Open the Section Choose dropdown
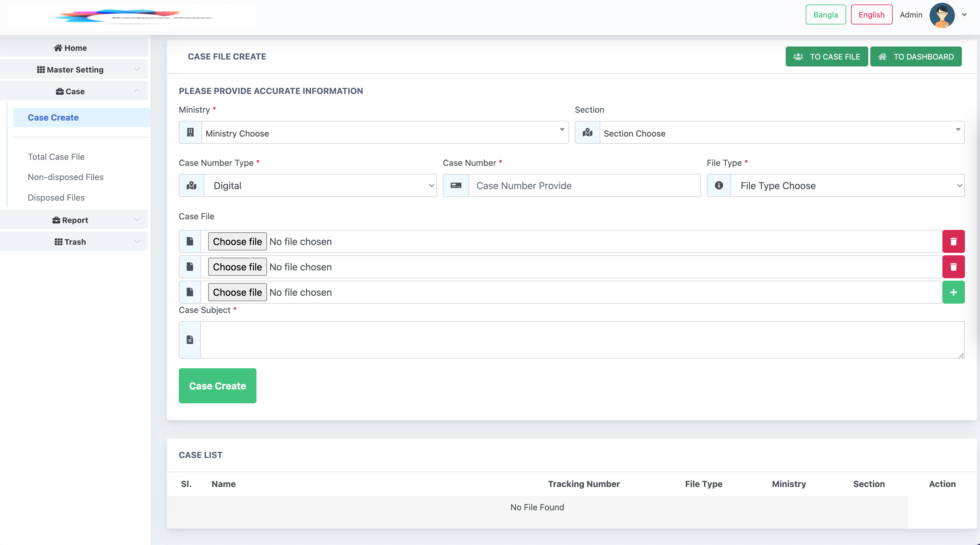980x545 pixels. [x=782, y=133]
